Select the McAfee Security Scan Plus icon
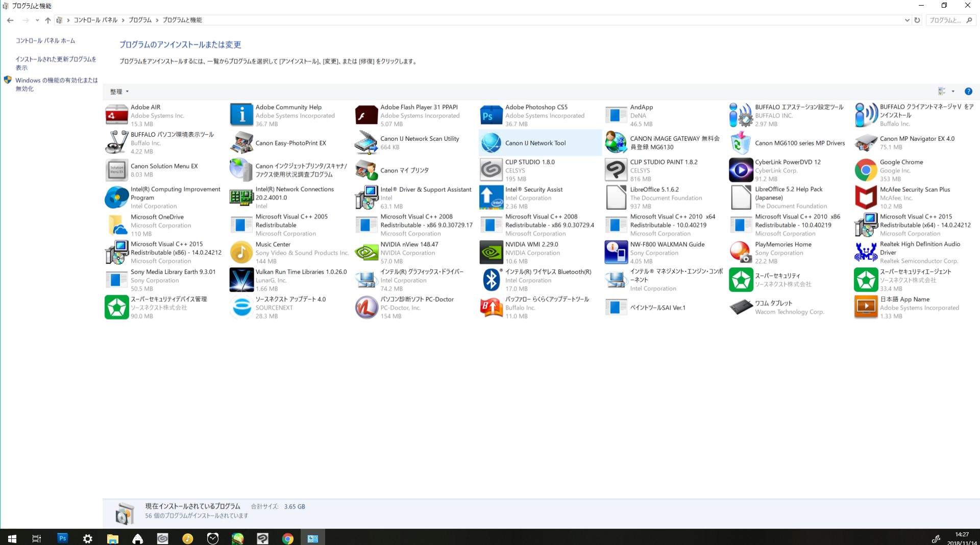 click(x=866, y=197)
